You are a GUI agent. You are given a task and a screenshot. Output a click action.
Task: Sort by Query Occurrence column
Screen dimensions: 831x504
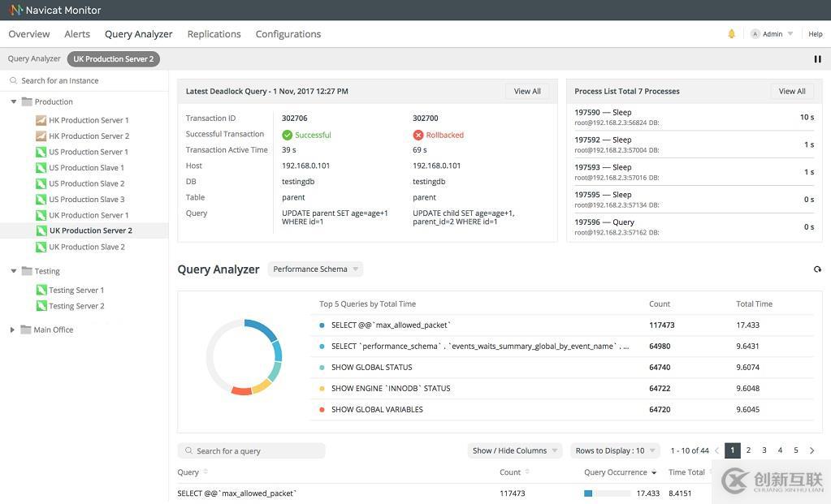[x=620, y=472]
